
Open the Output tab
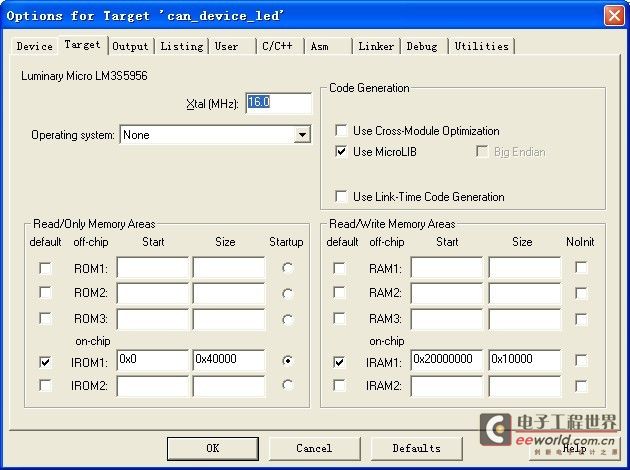(130, 46)
